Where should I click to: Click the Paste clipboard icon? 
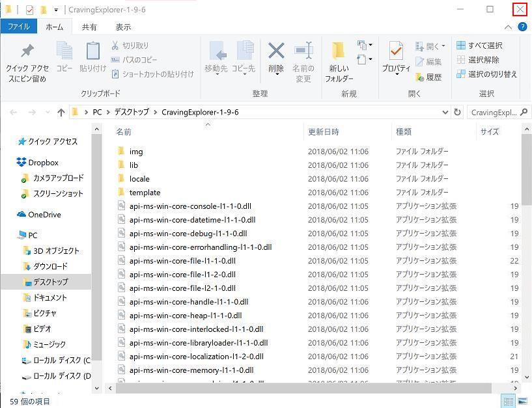(x=92, y=57)
